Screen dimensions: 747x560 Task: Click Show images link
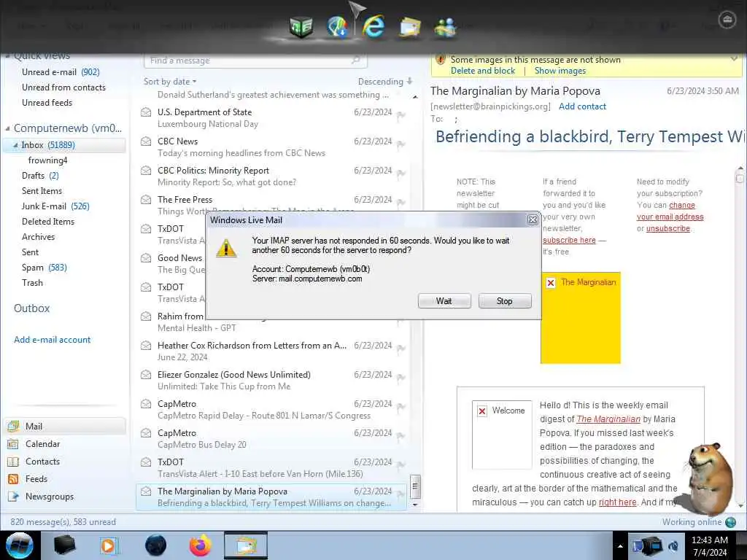coord(560,71)
